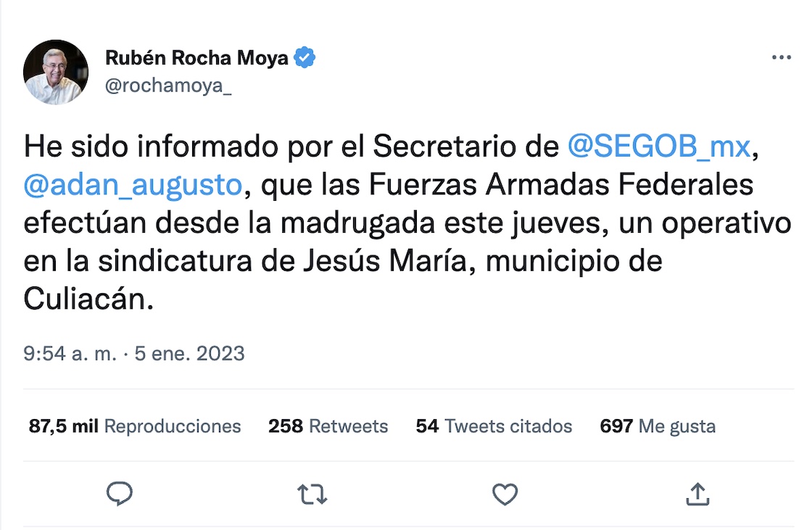Viewport: 812px width, 530px height.
Task: Like the tweet with the heart icon
Action: (x=505, y=494)
